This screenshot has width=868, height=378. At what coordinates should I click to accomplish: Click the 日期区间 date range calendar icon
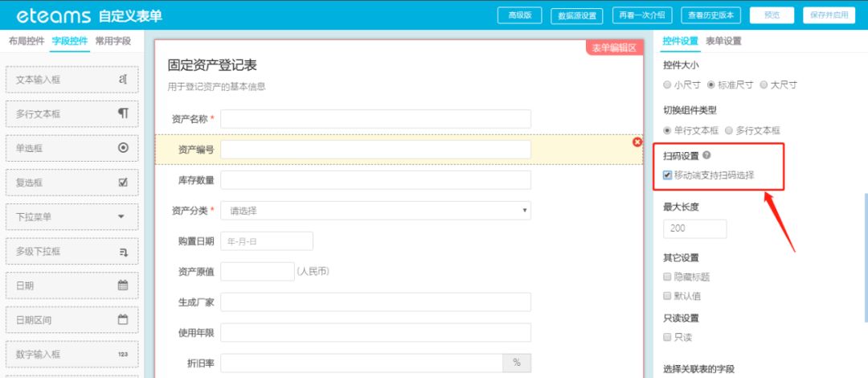pos(123,320)
